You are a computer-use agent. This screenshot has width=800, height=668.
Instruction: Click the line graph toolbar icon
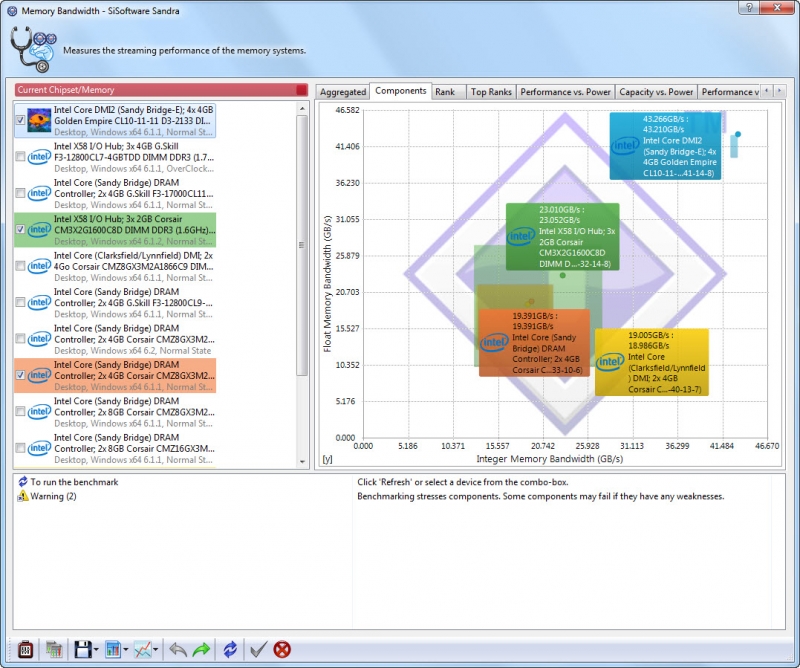click(x=142, y=649)
